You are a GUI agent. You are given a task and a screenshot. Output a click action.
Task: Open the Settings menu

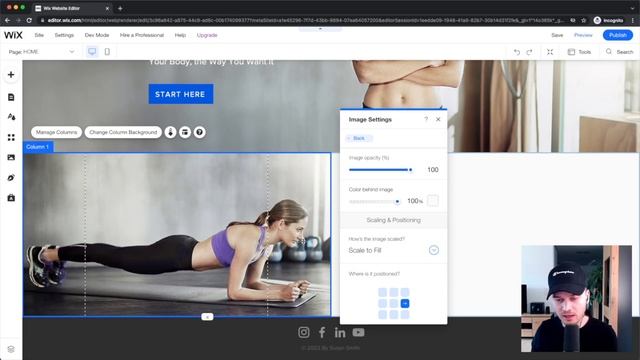64,35
